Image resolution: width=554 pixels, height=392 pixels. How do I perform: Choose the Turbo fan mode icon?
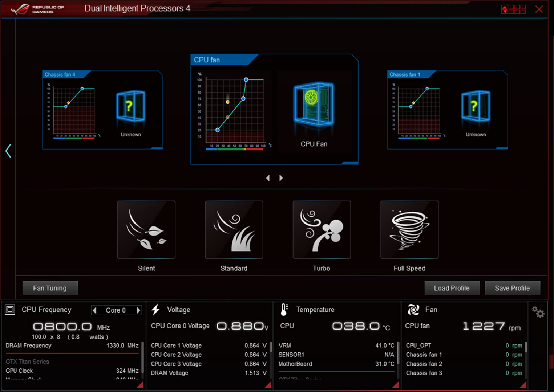(x=322, y=230)
